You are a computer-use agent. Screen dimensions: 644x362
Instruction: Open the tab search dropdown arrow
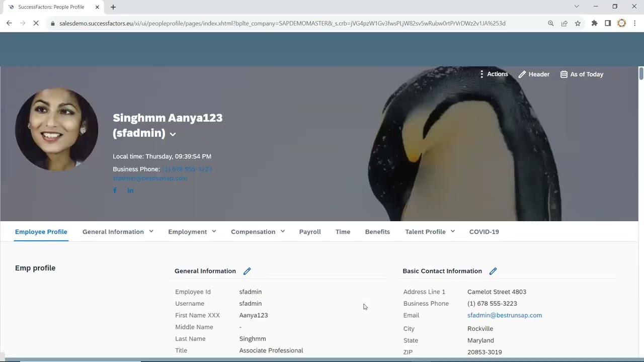(x=577, y=7)
